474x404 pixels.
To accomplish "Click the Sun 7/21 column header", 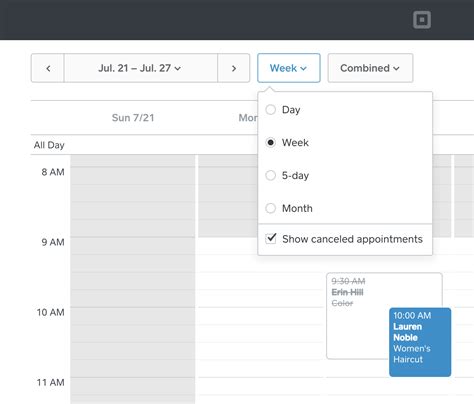I will (133, 118).
